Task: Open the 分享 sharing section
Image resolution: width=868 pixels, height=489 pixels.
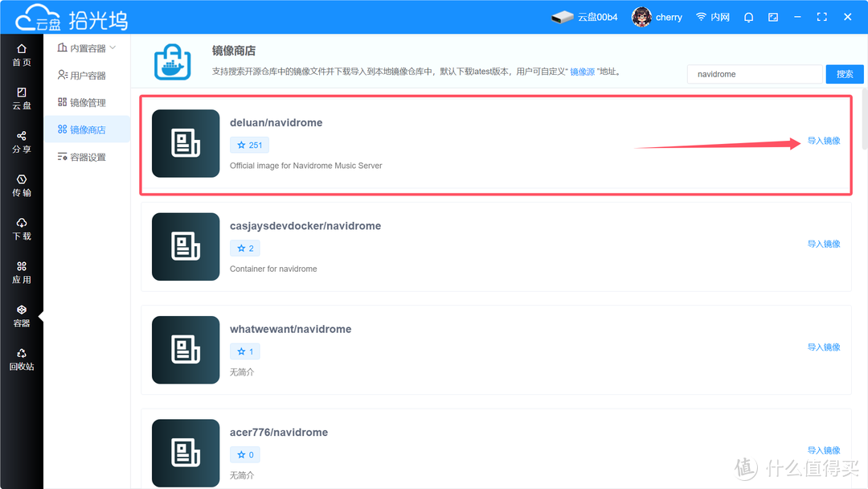Action: point(21,143)
